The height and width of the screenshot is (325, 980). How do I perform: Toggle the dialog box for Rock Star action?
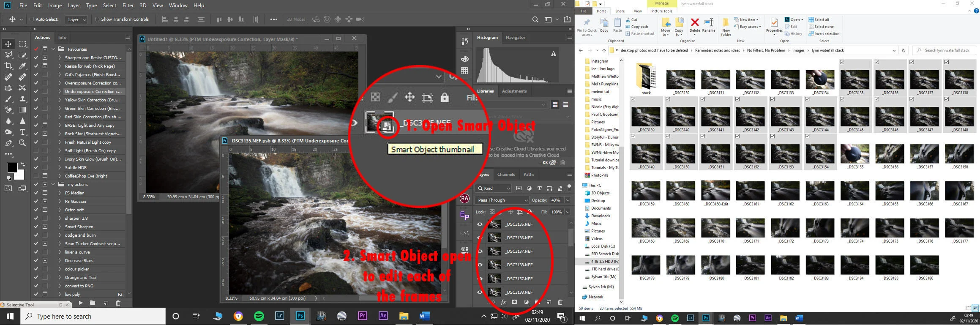pos(45,134)
